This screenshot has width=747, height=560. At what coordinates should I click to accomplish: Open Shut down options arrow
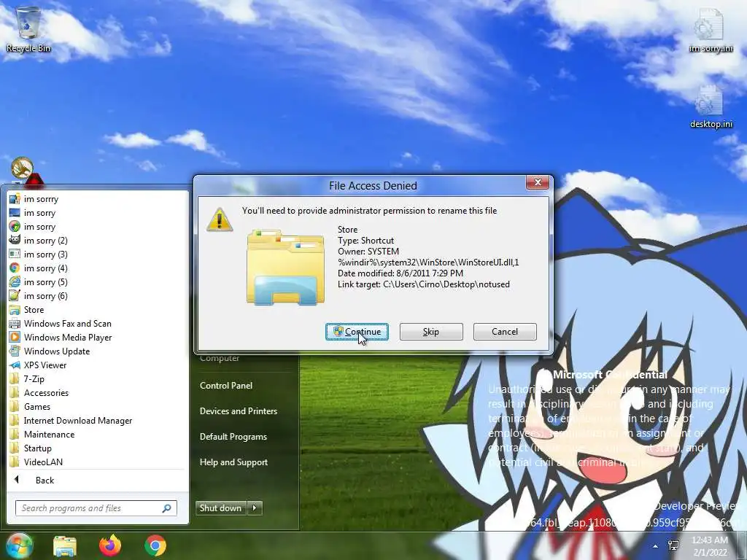255,508
